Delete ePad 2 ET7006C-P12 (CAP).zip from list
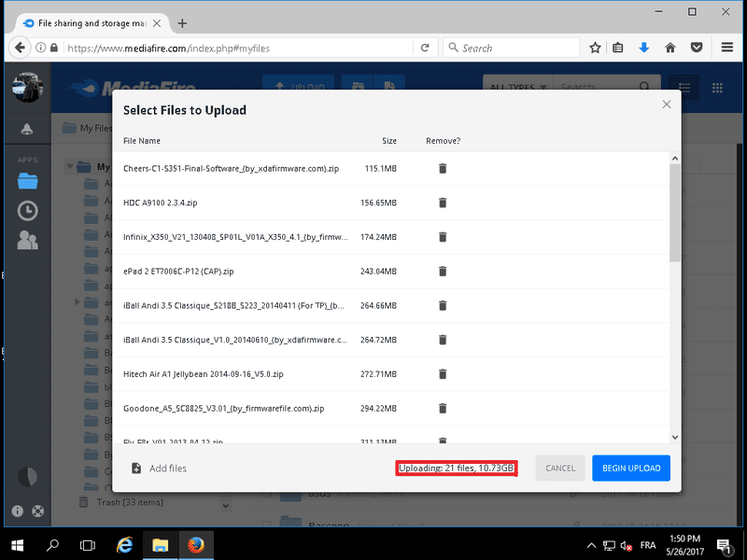Image resolution: width=747 pixels, height=560 pixels. pyautogui.click(x=443, y=272)
